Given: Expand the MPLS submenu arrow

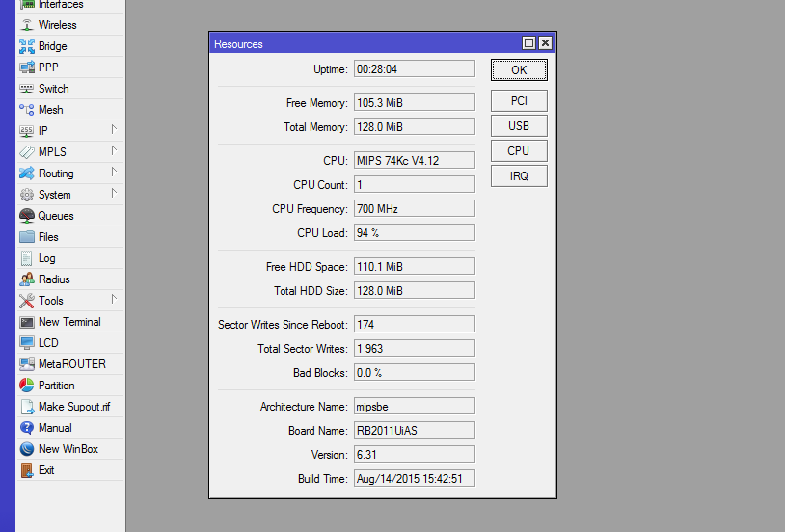Looking at the screenshot, I should [114, 151].
